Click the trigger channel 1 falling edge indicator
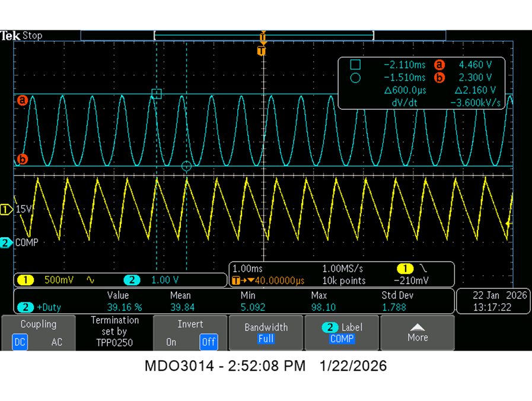 point(423,268)
